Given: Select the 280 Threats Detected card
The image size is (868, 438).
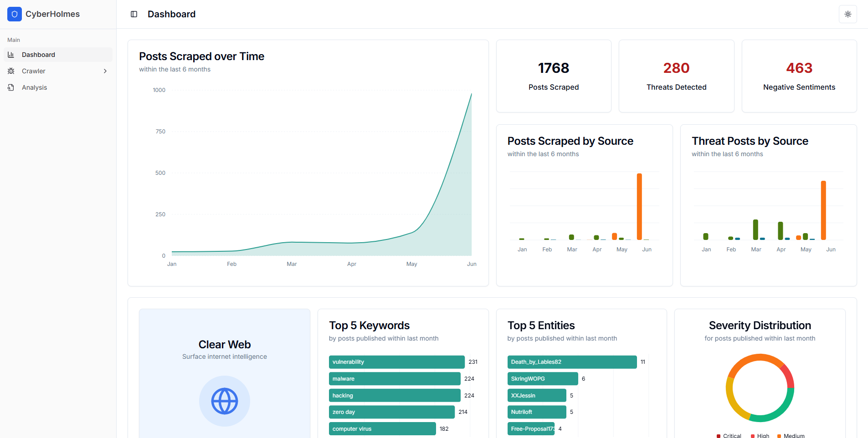Looking at the screenshot, I should pos(677,76).
